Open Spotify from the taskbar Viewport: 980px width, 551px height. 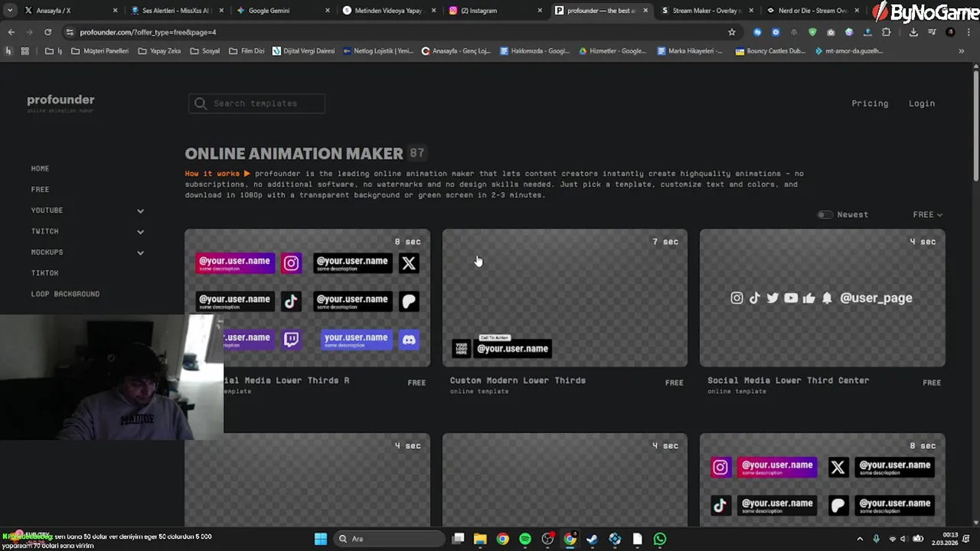click(x=525, y=539)
